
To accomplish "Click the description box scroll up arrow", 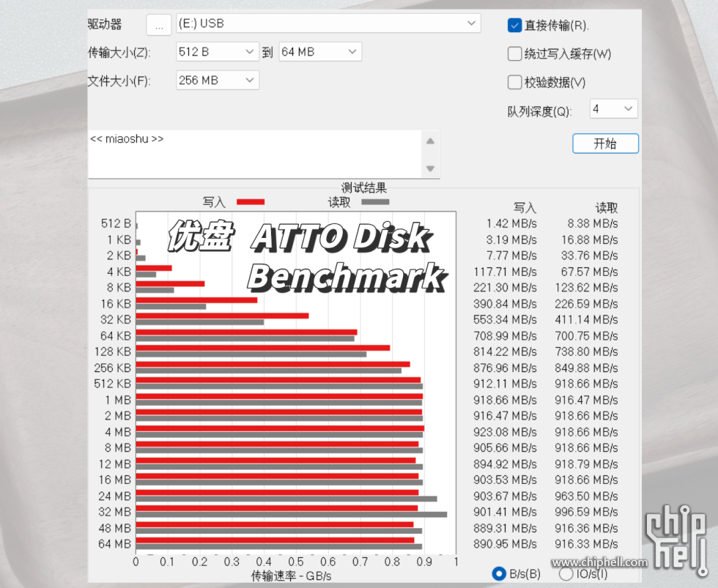I will [x=431, y=141].
